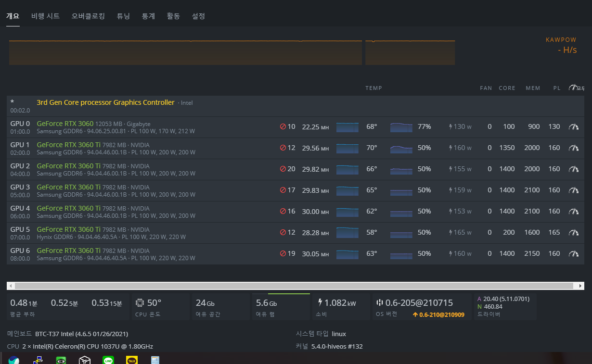592x364 pixels.
Task: Click GPU 0 invalid shares icon (10)
Action: click(283, 127)
